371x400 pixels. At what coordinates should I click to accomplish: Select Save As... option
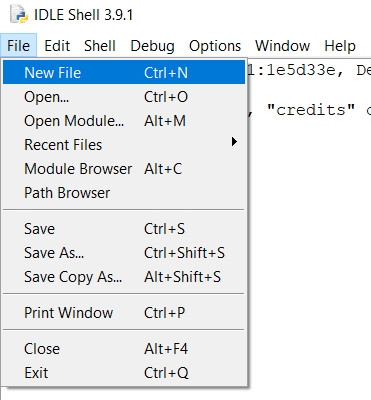(x=124, y=253)
